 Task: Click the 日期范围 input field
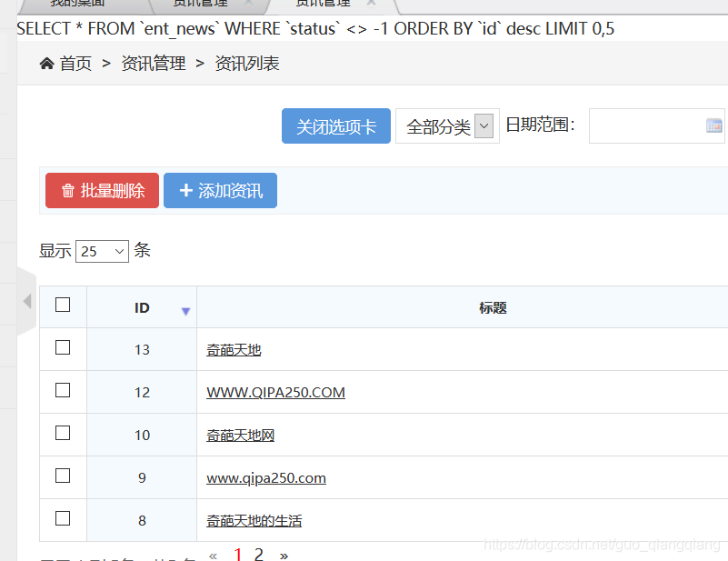pos(657,125)
